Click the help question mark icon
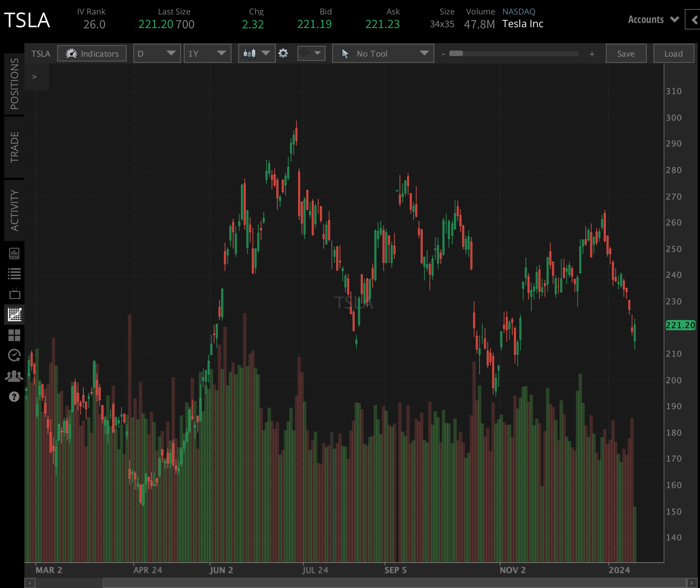Image resolution: width=700 pixels, height=588 pixels. [14, 396]
